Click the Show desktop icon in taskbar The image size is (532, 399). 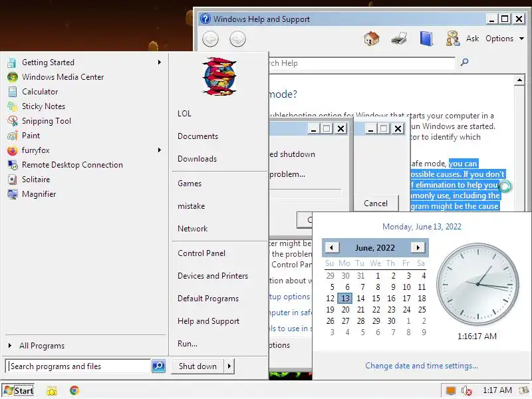click(524, 390)
